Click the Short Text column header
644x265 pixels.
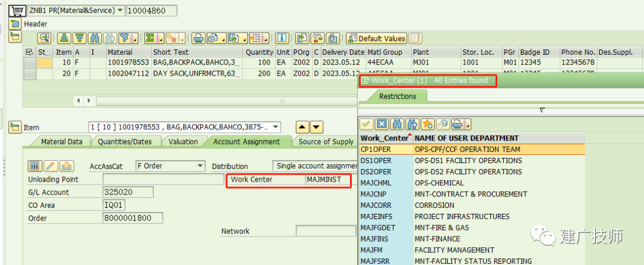pos(197,52)
